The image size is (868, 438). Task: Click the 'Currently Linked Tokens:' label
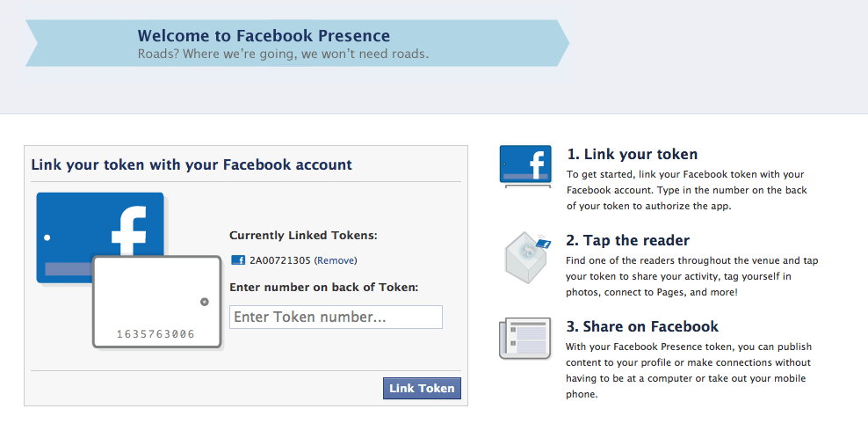(303, 235)
